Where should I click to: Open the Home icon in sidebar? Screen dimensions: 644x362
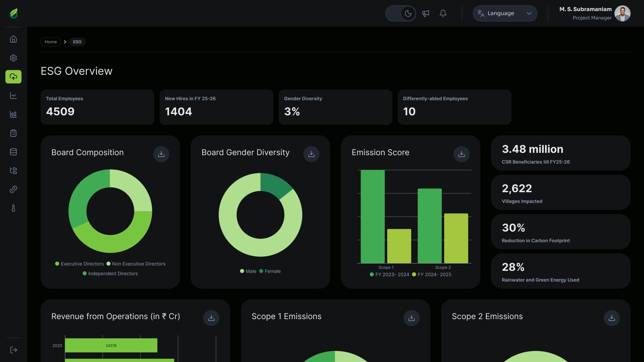[13, 39]
